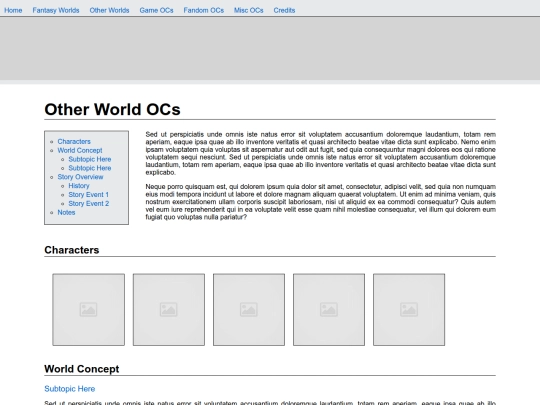540x405 pixels.
Task: Click World Concept contents link
Action: [80, 150]
